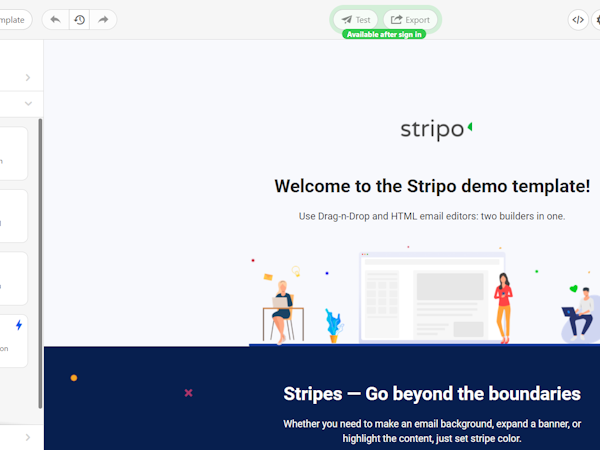The width and height of the screenshot is (600, 450).
Task: Expand the sidebar section with right chevron
Action: click(28, 78)
